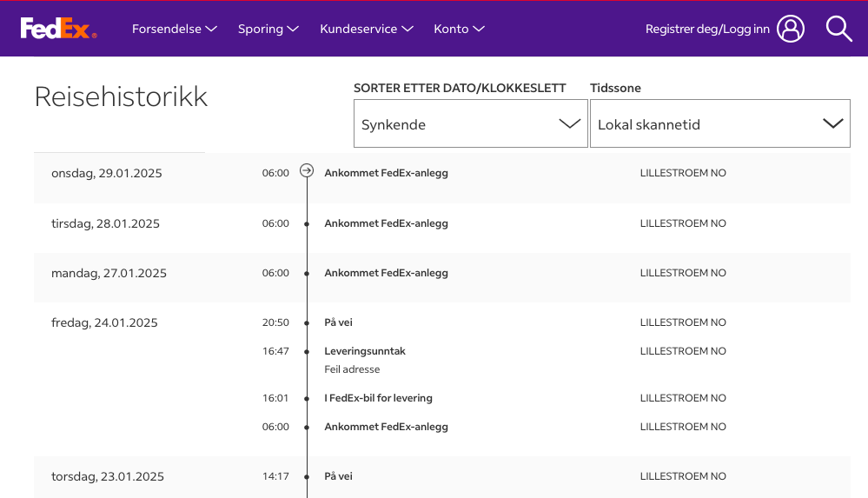868x498 pixels.
Task: Select the onsdag, 29.01.2025 date row
Action: (107, 173)
